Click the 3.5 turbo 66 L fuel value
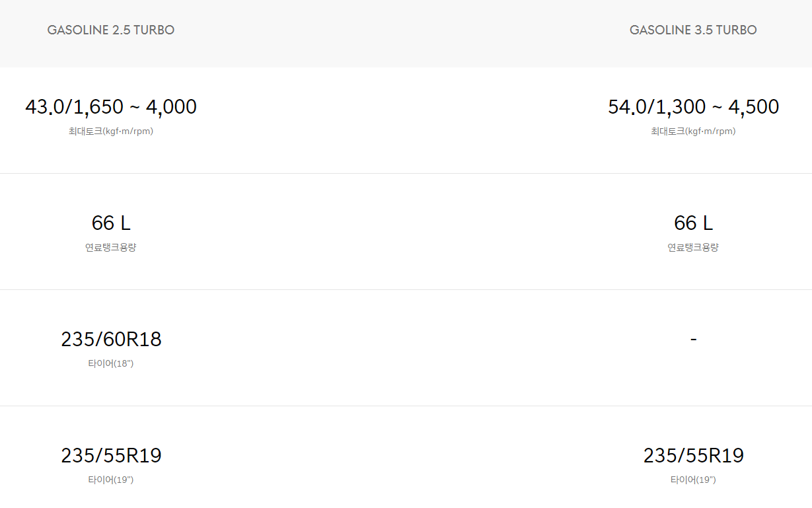The width and height of the screenshot is (812, 508). [x=693, y=223]
